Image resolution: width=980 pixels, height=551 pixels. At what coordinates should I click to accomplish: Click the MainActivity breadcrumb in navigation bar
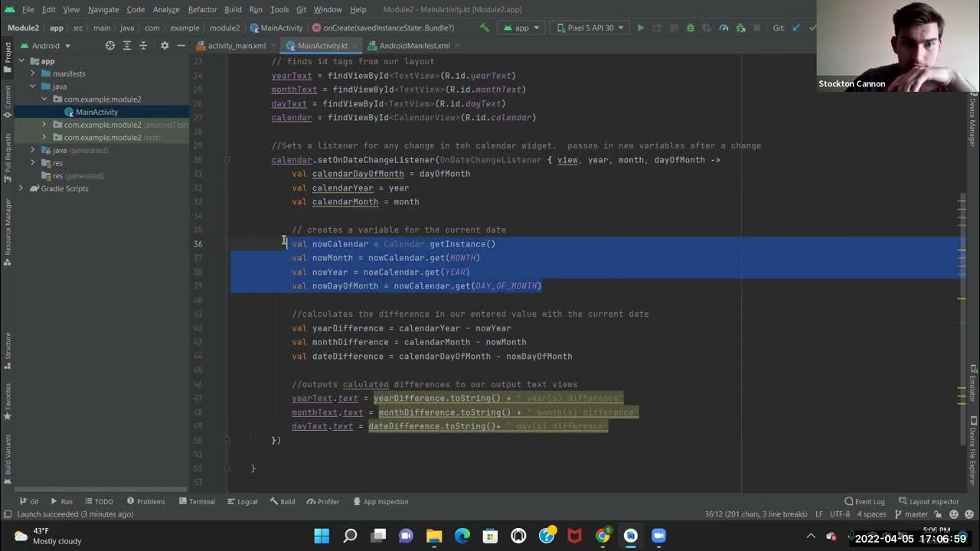276,28
